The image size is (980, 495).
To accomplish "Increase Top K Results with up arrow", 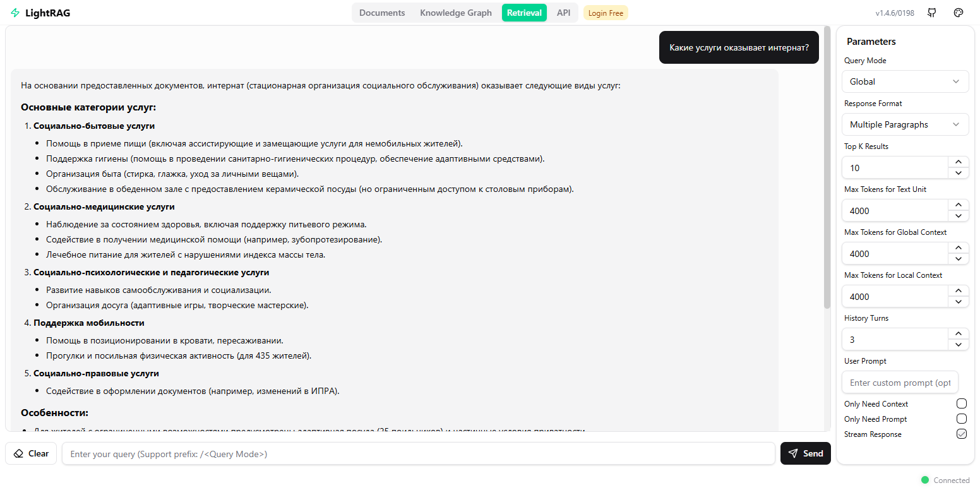I will coord(958,162).
